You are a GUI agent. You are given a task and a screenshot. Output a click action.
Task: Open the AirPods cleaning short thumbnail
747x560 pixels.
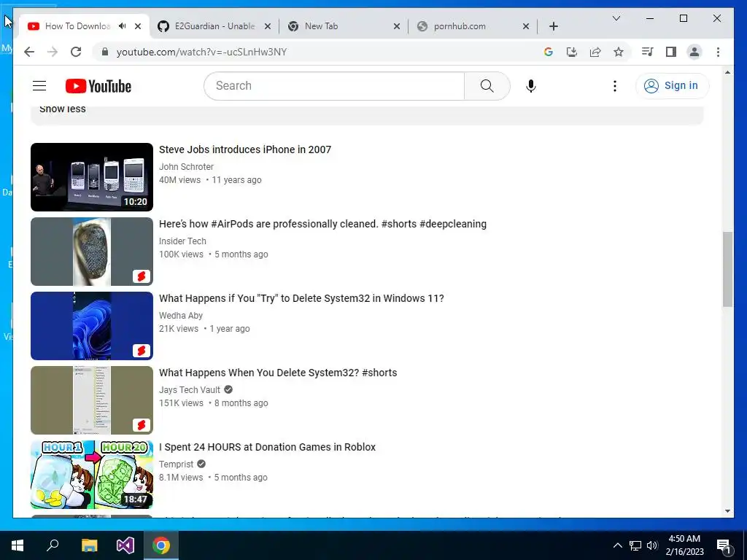pyautogui.click(x=92, y=252)
